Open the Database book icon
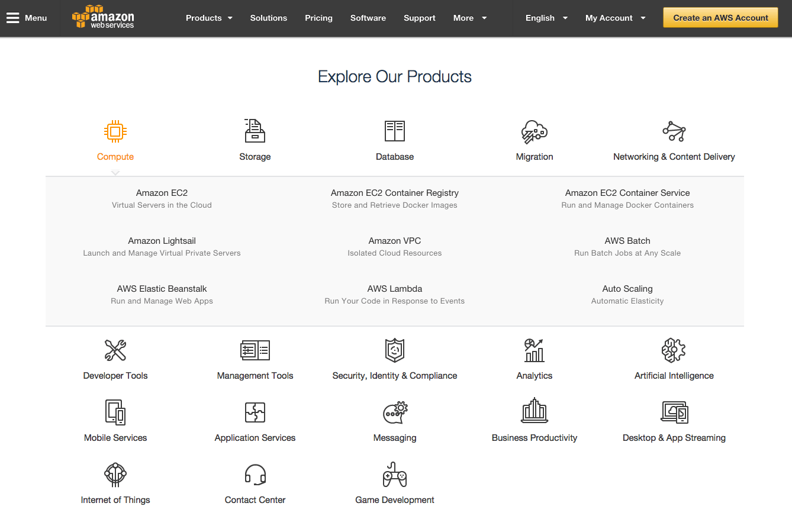This screenshot has width=792, height=532. [x=395, y=131]
